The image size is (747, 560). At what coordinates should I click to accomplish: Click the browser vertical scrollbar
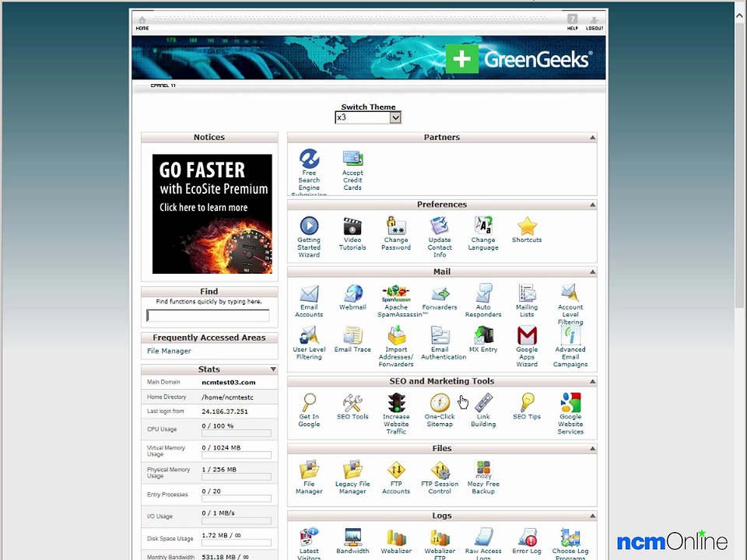pyautogui.click(x=739, y=166)
